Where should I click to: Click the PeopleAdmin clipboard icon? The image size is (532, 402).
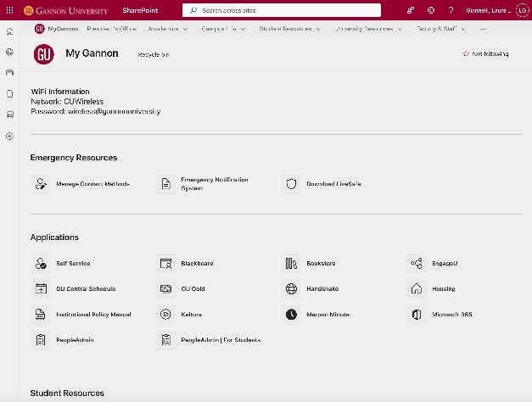point(41,340)
